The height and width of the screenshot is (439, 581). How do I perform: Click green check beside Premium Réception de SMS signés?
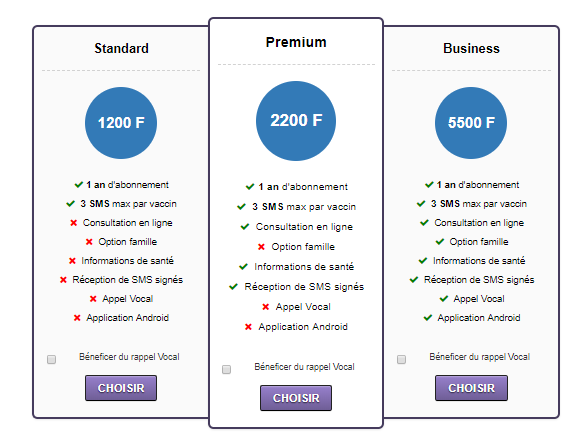[233, 286]
